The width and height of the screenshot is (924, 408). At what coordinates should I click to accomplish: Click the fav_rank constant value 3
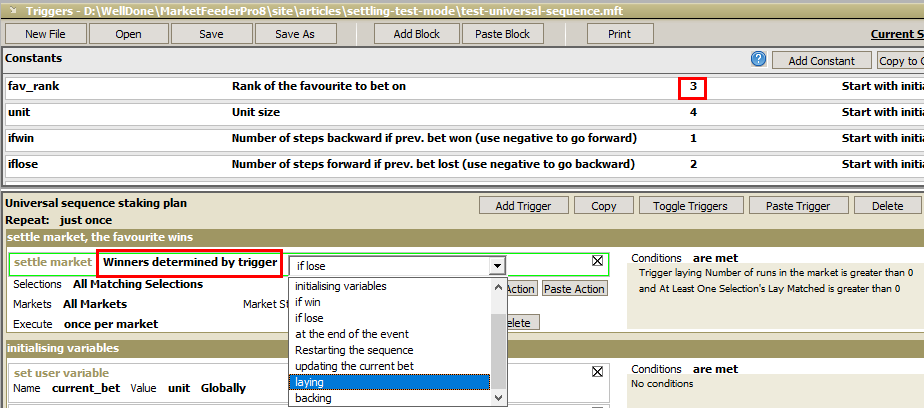693,87
